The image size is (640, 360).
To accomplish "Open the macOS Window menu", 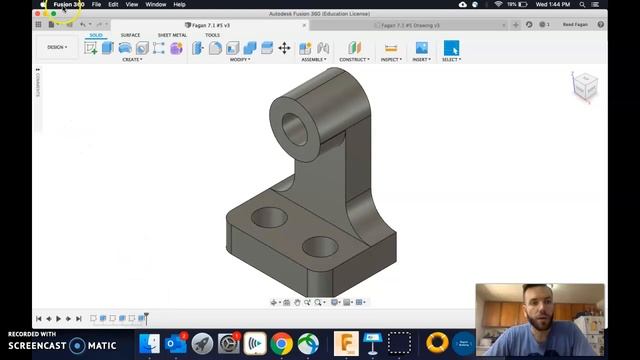I will tap(156, 4).
